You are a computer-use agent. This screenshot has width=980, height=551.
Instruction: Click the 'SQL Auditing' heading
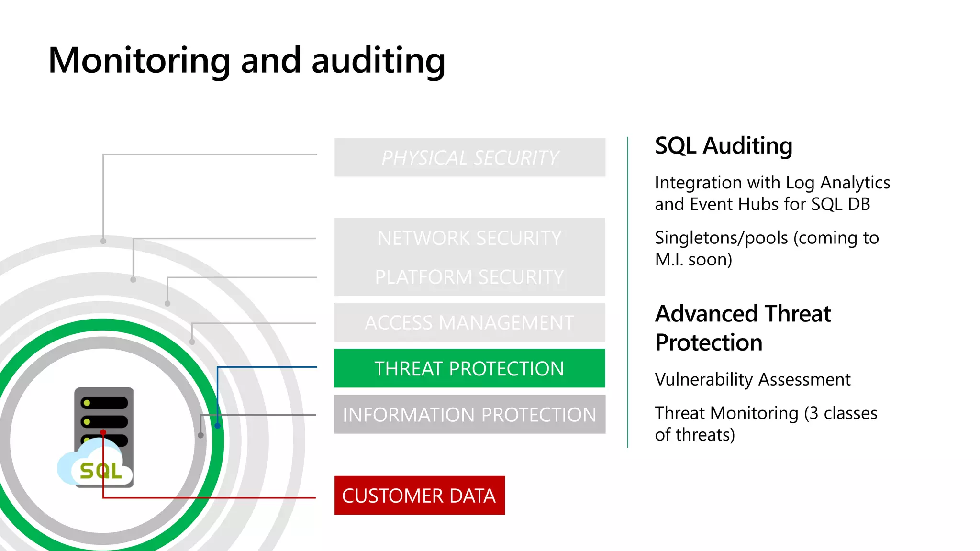[724, 145]
